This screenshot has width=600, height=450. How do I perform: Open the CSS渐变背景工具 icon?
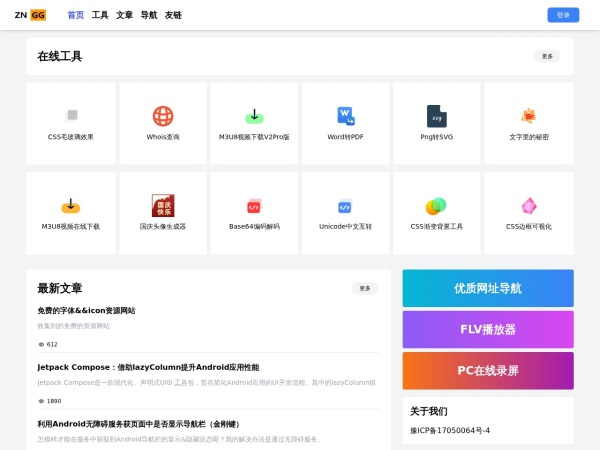coord(436,206)
